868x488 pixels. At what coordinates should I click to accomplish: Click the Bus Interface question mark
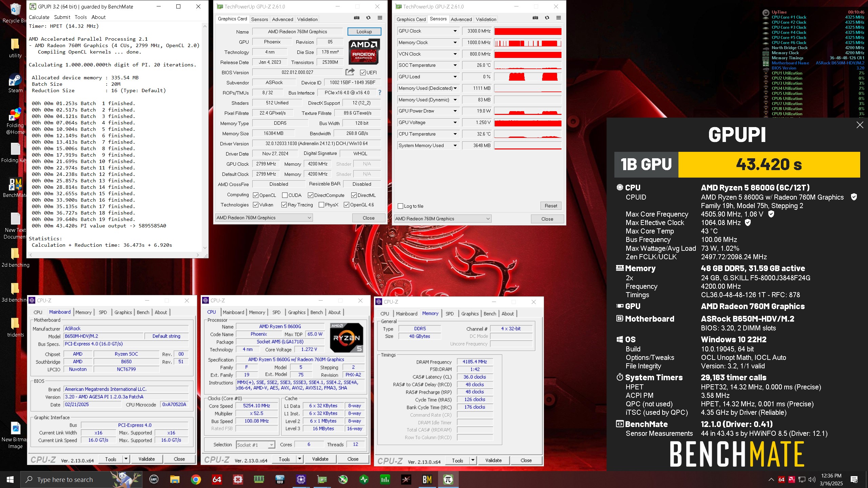[380, 93]
